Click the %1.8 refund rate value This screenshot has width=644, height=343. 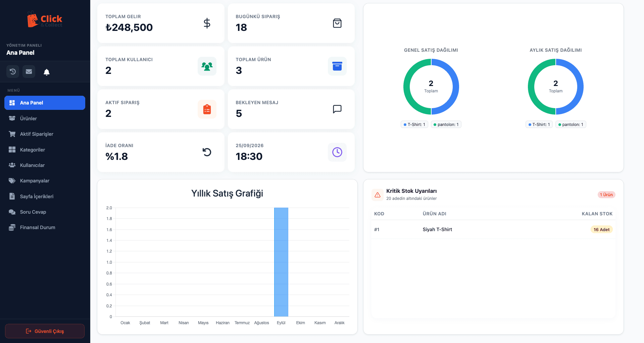point(116,157)
